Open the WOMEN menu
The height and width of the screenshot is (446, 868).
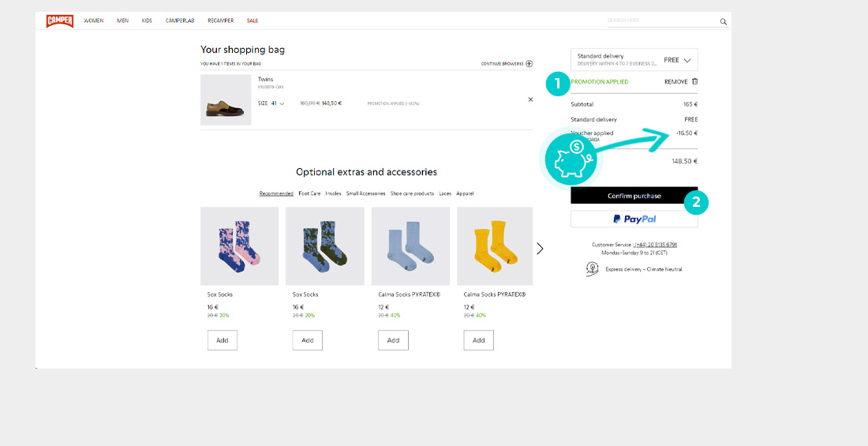coord(94,21)
